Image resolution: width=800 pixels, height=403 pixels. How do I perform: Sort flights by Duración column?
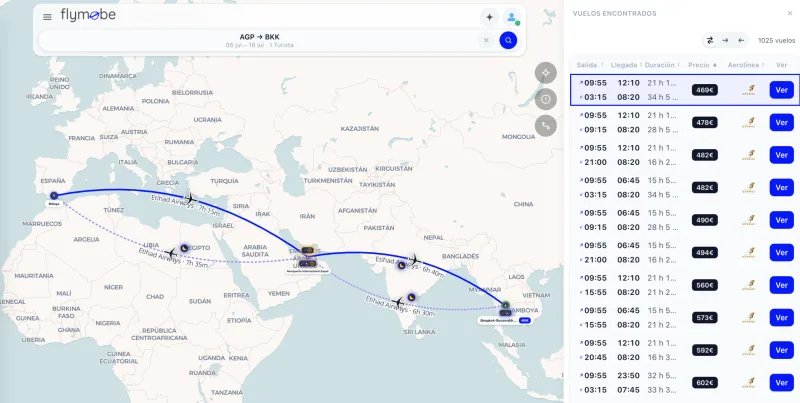click(x=662, y=65)
